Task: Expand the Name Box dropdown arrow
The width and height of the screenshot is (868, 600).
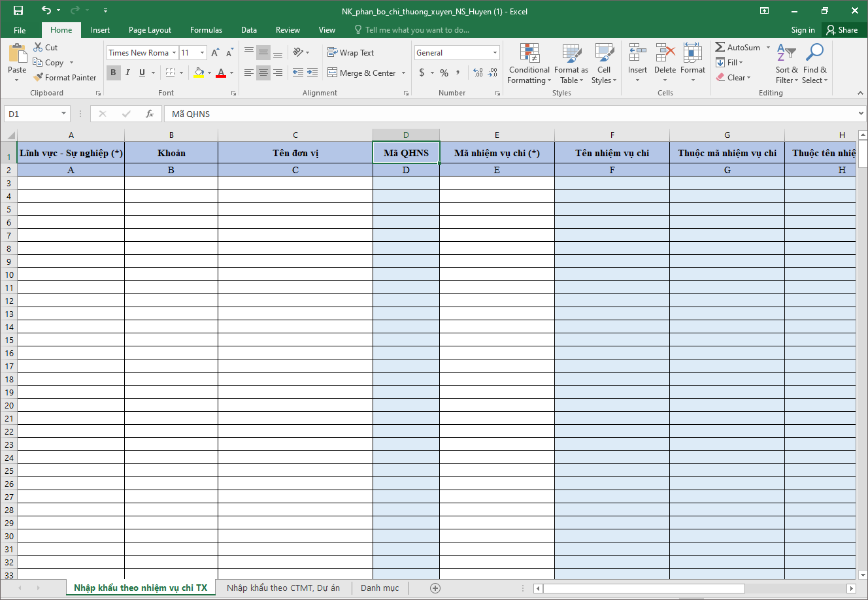Action: point(63,114)
